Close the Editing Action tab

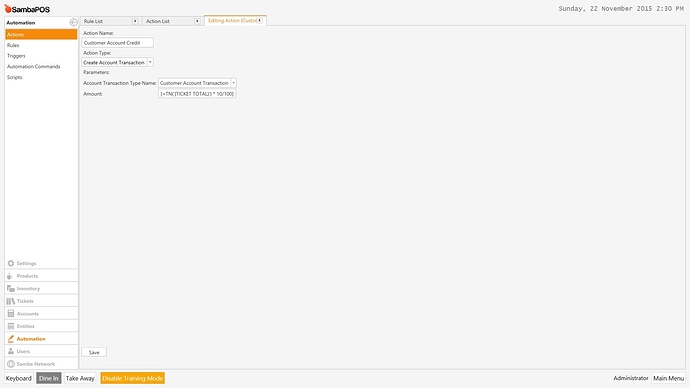point(260,20)
